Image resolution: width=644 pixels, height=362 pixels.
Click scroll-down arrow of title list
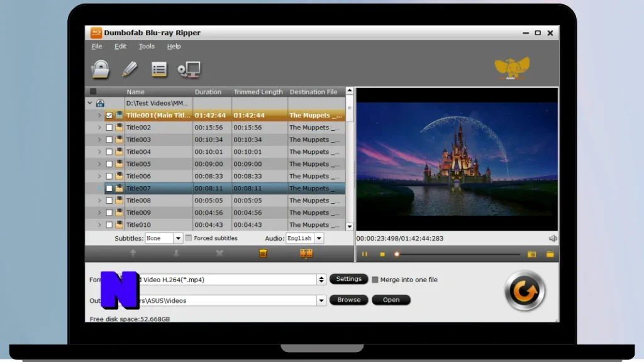coord(350,226)
